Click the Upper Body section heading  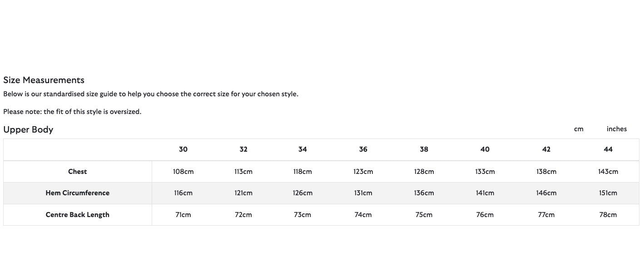click(x=28, y=130)
